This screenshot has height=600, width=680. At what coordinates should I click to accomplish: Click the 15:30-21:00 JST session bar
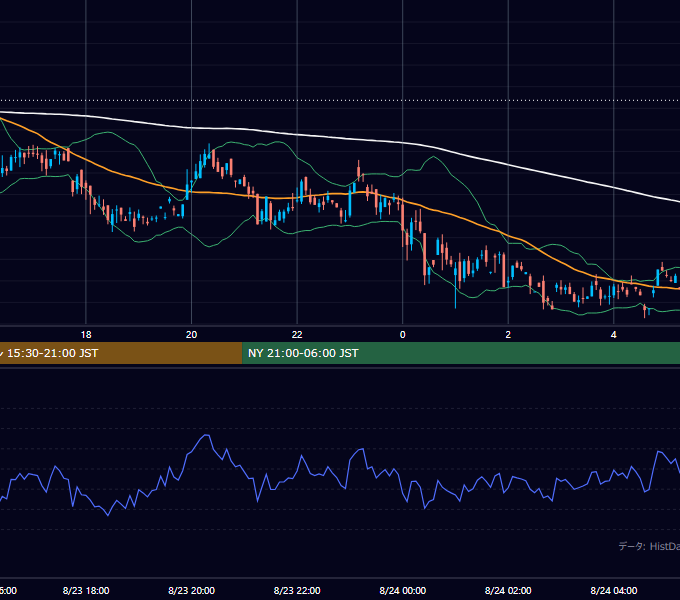click(121, 353)
